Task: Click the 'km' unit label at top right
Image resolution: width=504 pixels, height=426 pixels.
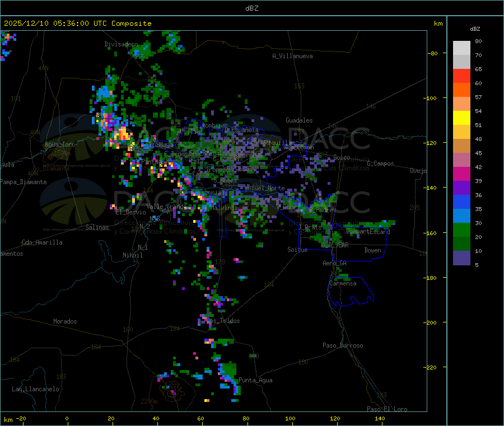Action: coord(438,24)
